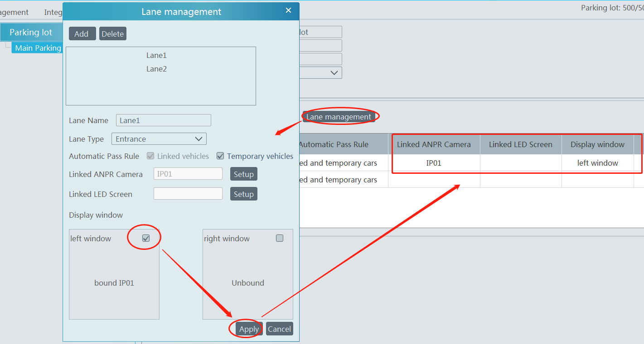Select Lane2 in the lane list

[x=156, y=69]
